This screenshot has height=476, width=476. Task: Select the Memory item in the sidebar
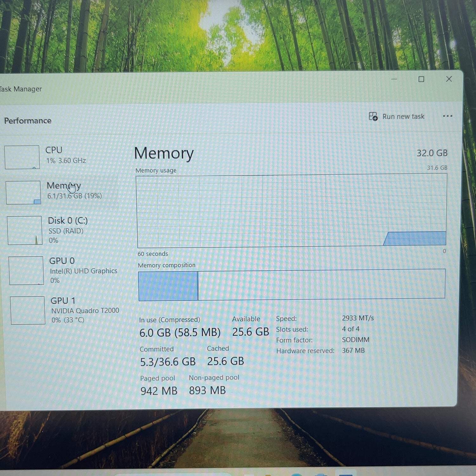tap(61, 192)
